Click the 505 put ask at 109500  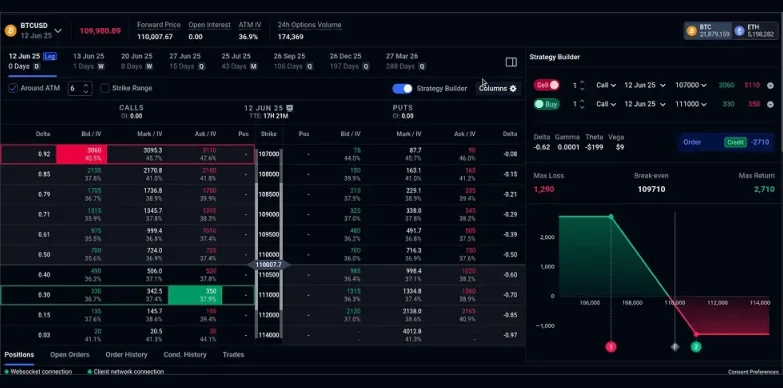point(470,231)
